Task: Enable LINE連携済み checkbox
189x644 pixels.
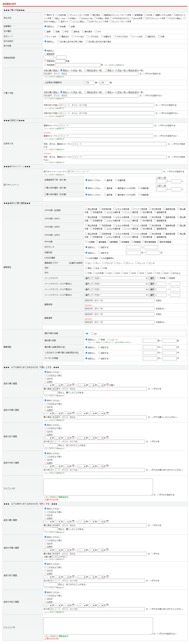Action: coord(100,258)
